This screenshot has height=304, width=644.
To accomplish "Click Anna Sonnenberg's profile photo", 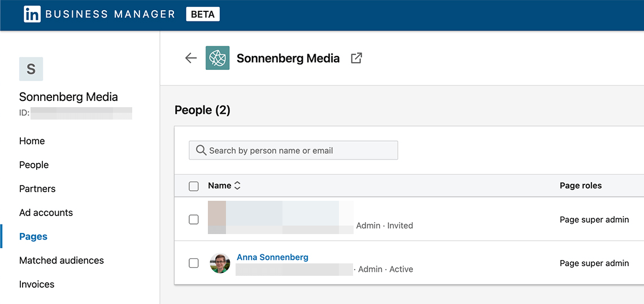I will coord(220,263).
